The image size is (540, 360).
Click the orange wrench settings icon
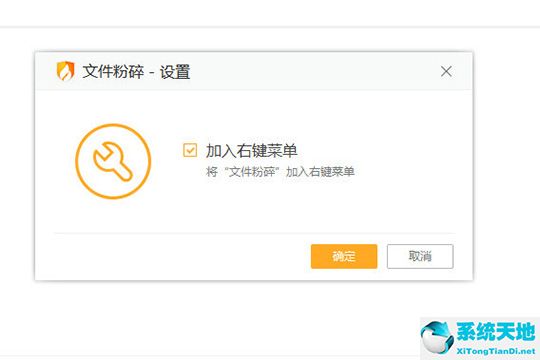[113, 161]
